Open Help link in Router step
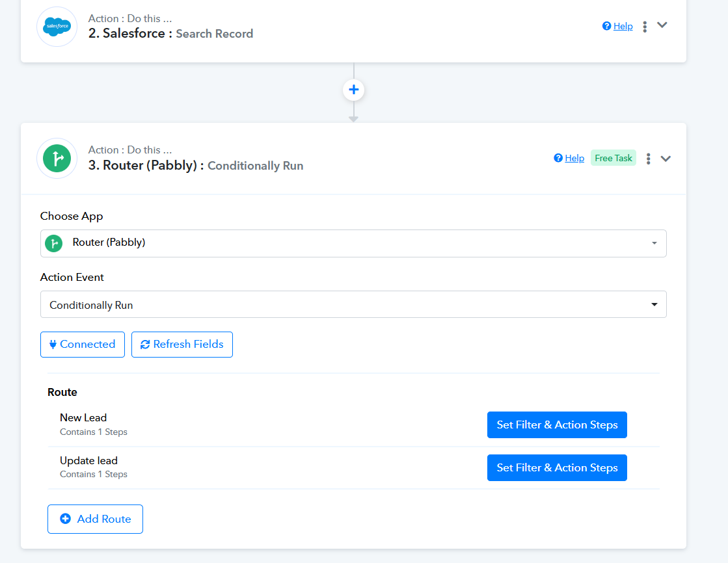Image resolution: width=728 pixels, height=563 pixels. [x=574, y=158]
